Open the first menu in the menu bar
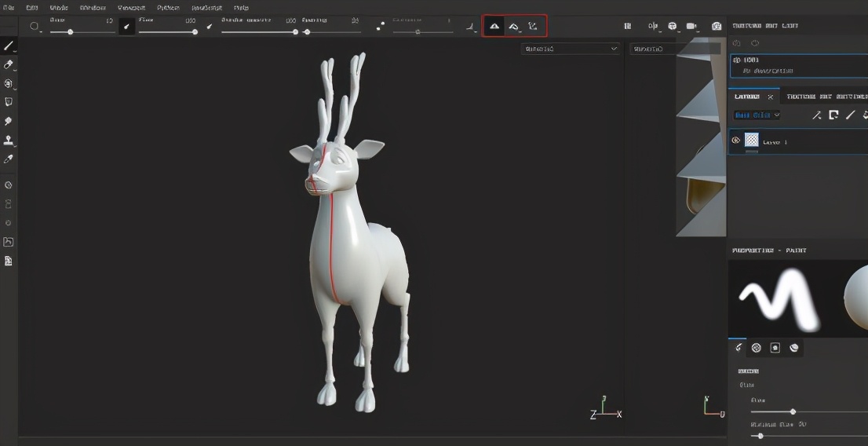Screen dimensions: 868x446 tap(9, 7)
